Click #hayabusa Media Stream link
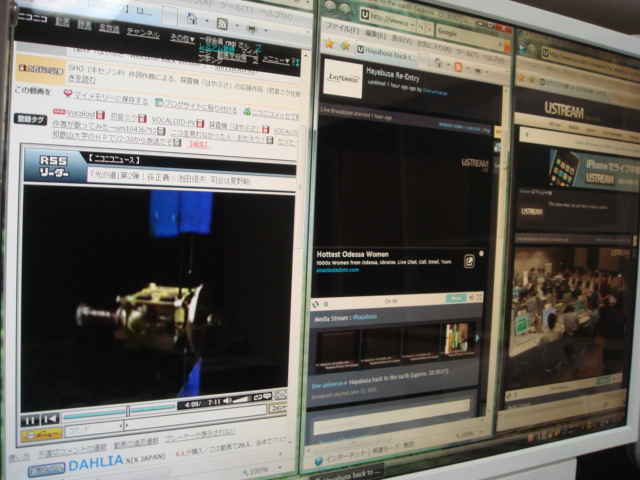Image resolution: width=640 pixels, height=480 pixels. coord(364,316)
